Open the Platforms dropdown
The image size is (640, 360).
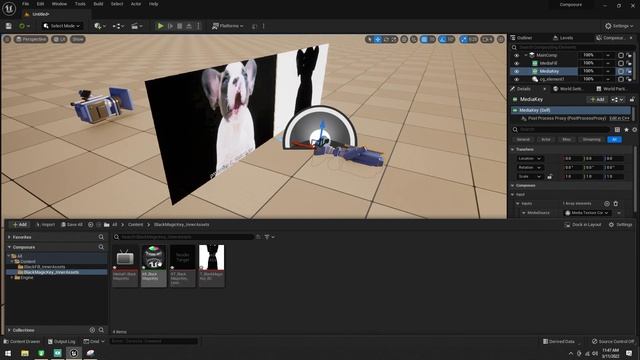pos(228,26)
